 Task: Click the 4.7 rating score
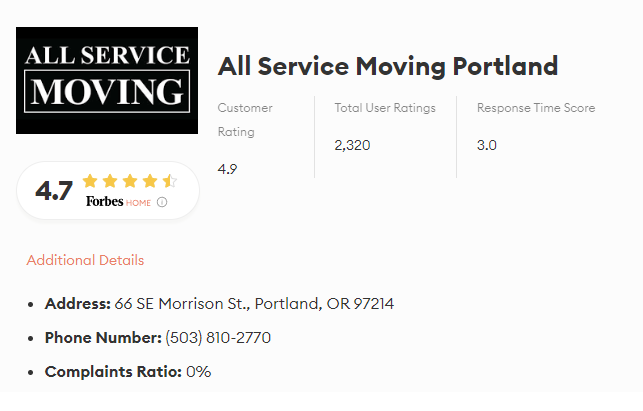54,191
